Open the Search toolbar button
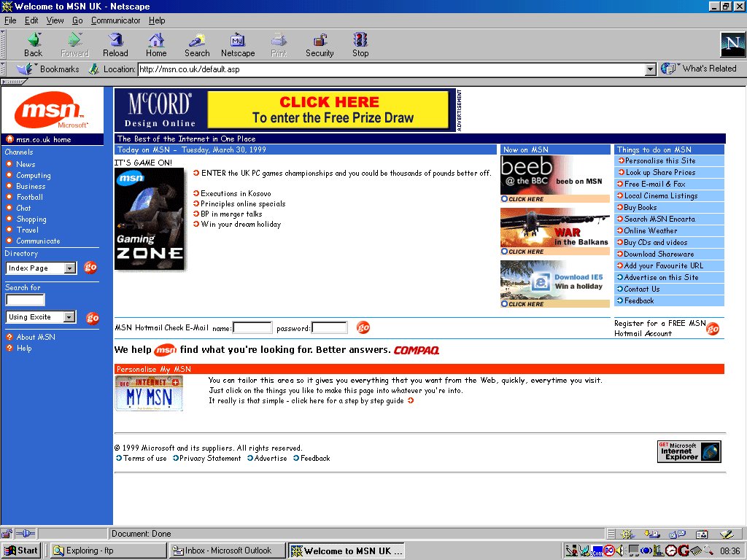 pos(197,44)
